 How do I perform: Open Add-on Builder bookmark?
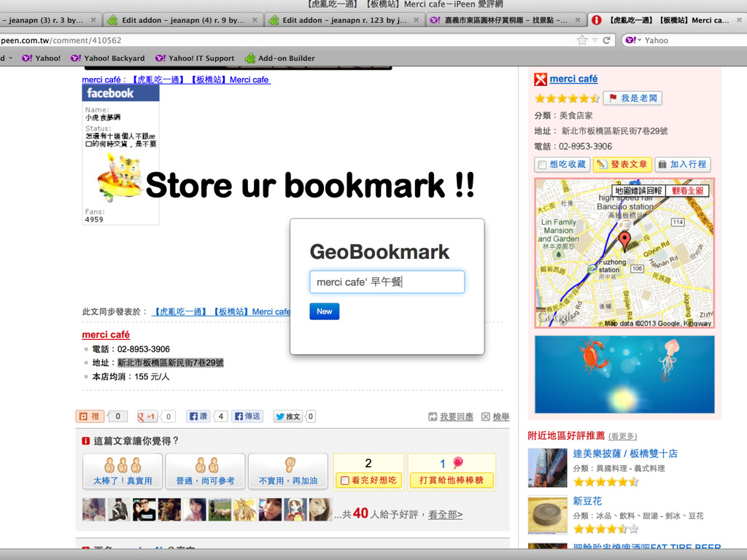pyautogui.click(x=279, y=58)
